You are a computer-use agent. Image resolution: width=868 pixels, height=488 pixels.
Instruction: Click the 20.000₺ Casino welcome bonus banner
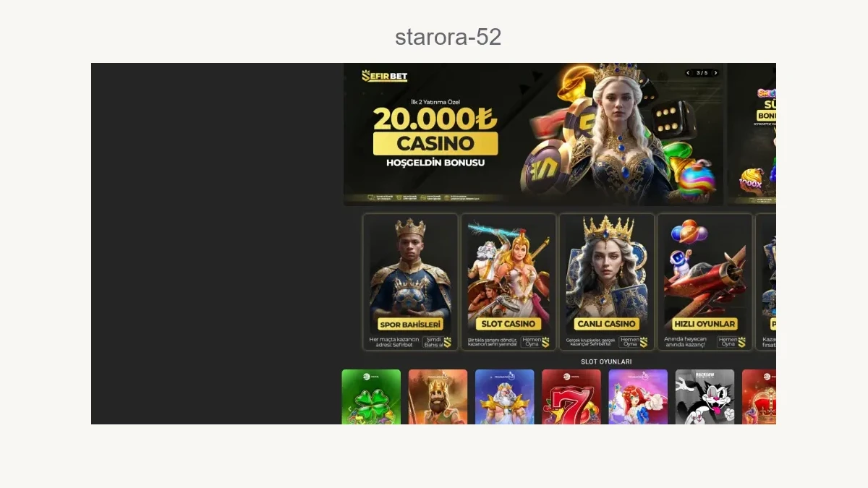click(x=534, y=134)
